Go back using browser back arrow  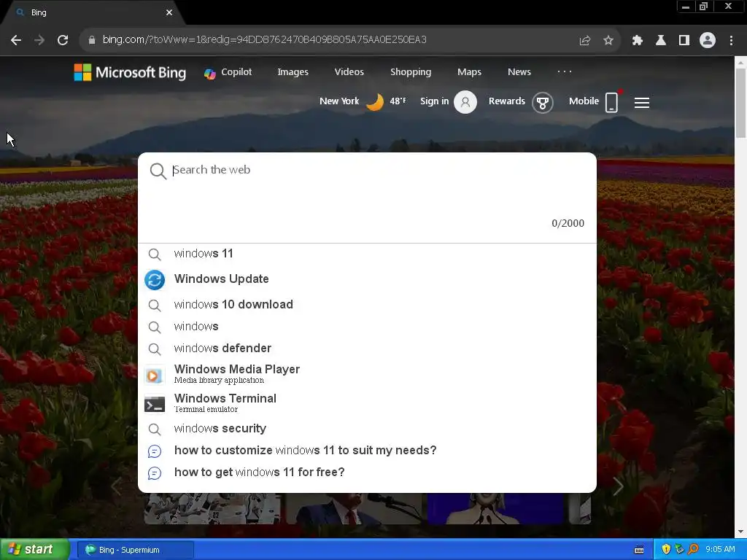coord(16,40)
